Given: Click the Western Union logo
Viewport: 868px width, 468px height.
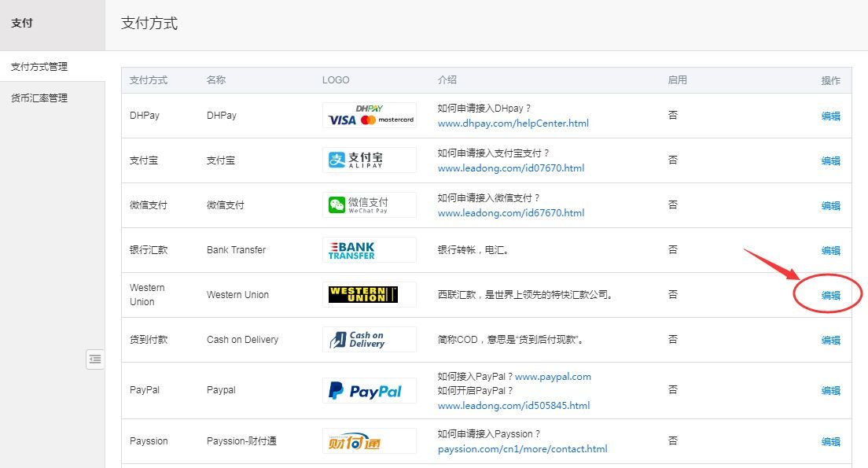Looking at the screenshot, I should [370, 295].
